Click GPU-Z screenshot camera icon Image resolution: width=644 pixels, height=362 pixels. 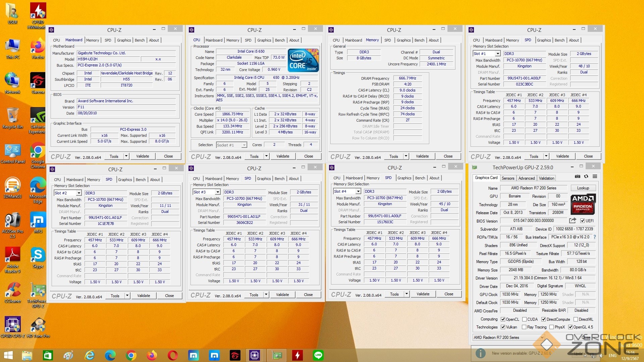tap(577, 176)
